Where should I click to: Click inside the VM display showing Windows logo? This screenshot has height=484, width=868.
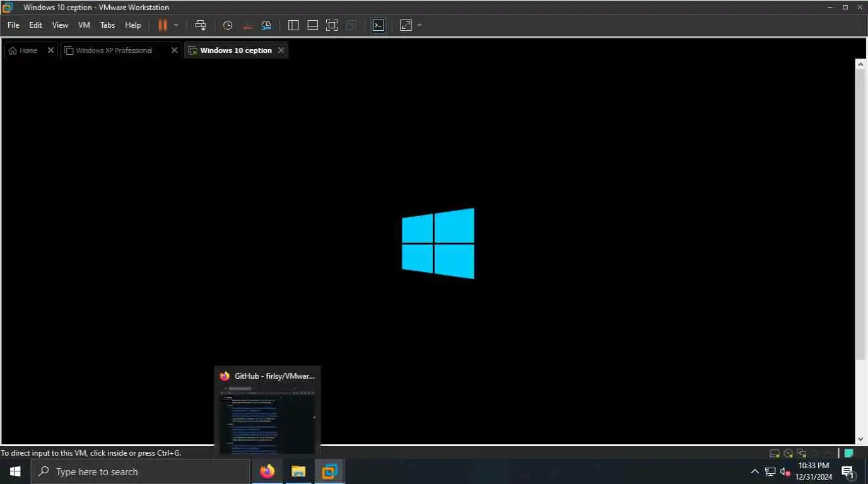(x=428, y=251)
